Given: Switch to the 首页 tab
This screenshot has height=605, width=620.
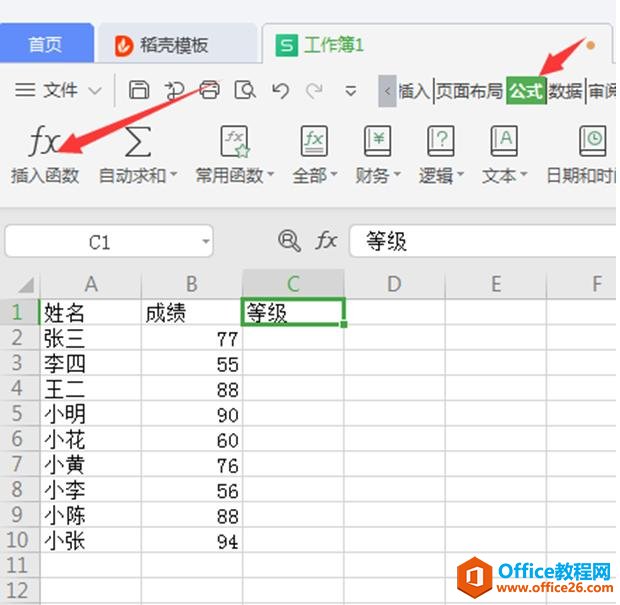Looking at the screenshot, I should point(45,44).
